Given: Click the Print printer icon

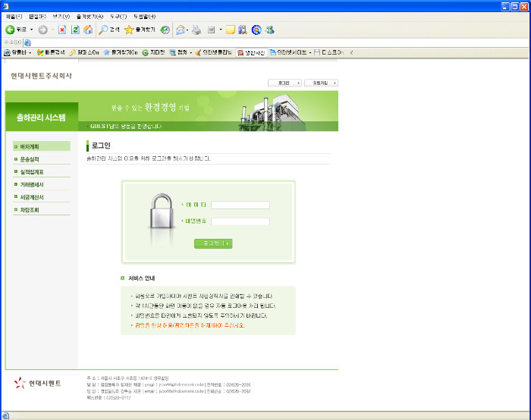Looking at the screenshot, I should (x=196, y=30).
